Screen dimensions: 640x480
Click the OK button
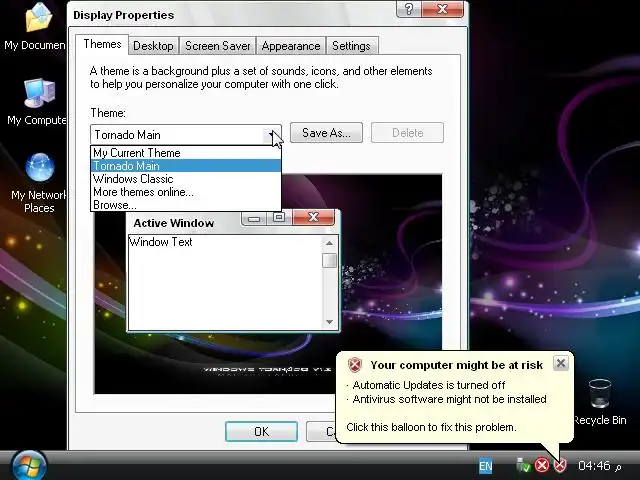pos(261,431)
